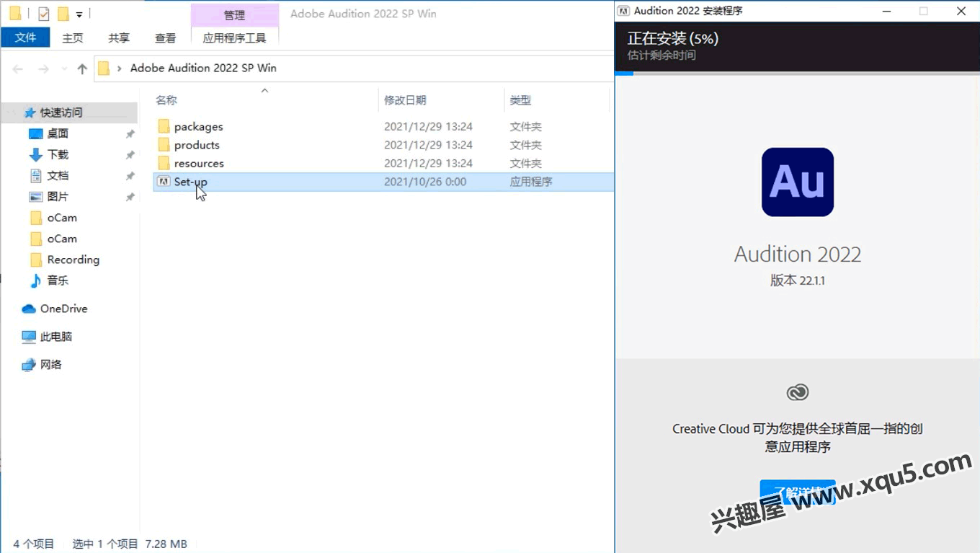This screenshot has width=980, height=553.
Task: Open 文档 in quick access
Action: point(58,175)
